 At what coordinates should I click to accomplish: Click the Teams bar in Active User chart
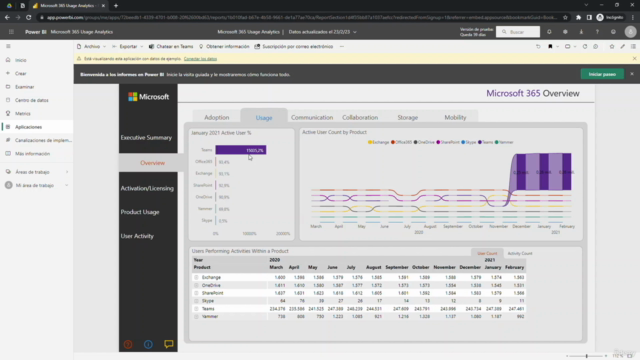coord(241,150)
